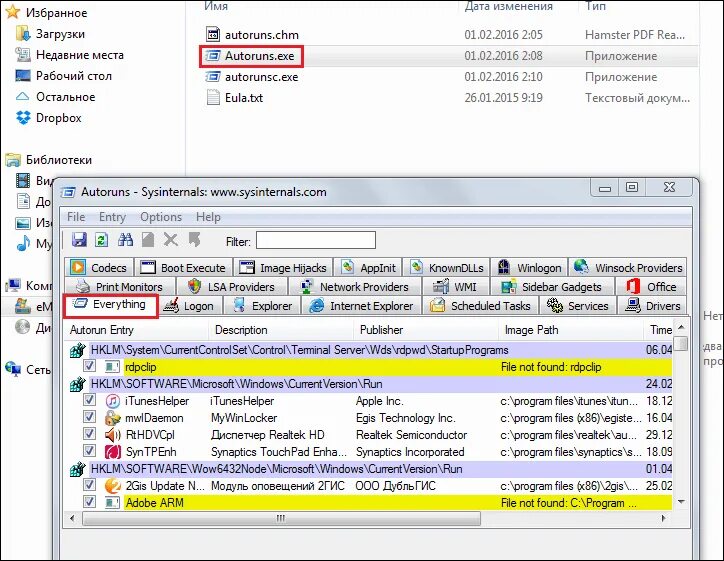
Task: Click the autoruns.chm file icon
Action: click(x=212, y=34)
